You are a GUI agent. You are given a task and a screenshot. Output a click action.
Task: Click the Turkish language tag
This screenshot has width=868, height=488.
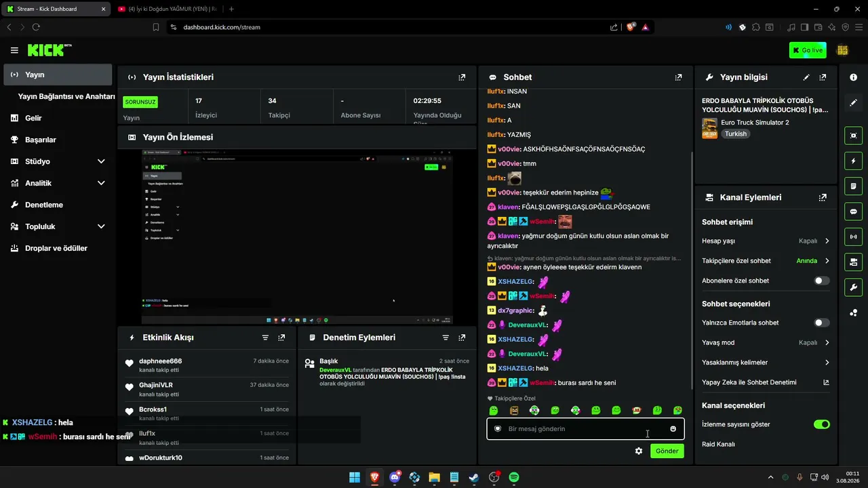pos(735,134)
